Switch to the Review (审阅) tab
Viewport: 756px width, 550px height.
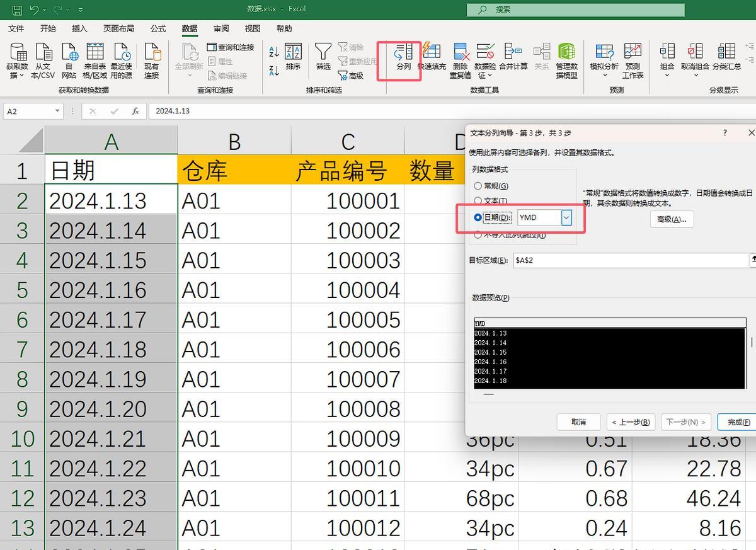pos(221,28)
